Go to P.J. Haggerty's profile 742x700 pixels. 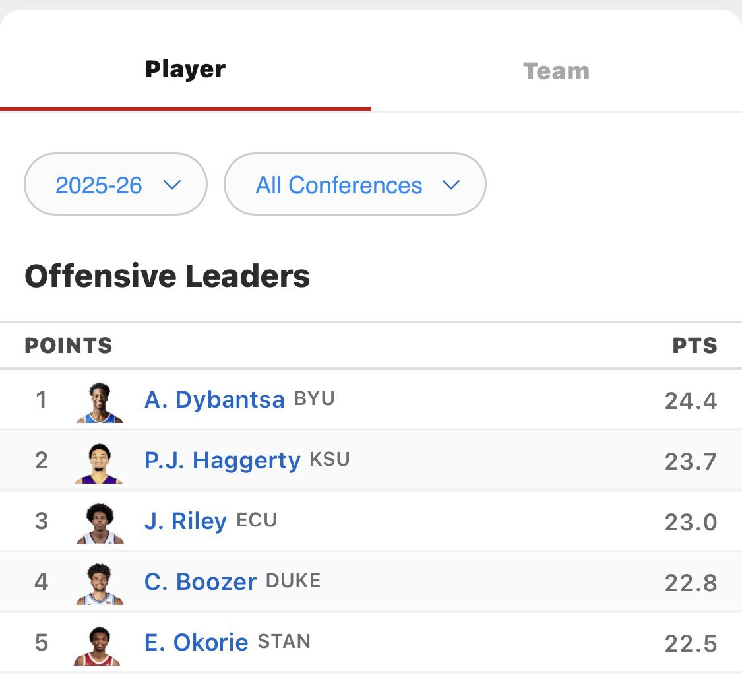tap(222, 461)
